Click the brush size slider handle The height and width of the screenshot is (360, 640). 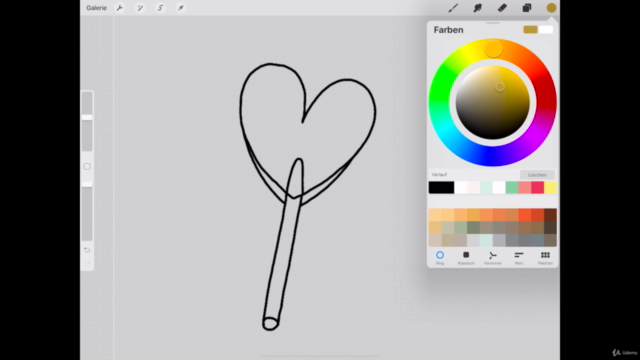pyautogui.click(x=87, y=118)
